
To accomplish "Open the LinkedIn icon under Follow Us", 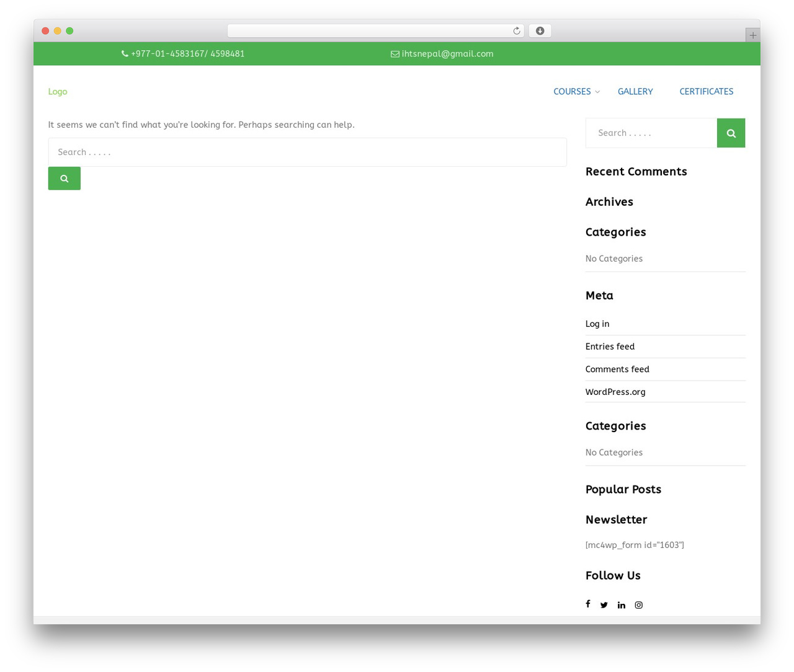I will (x=621, y=605).
